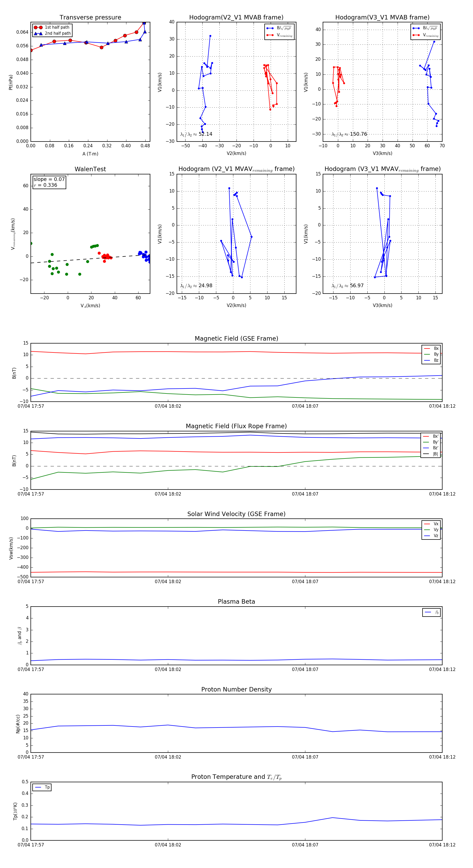Image resolution: width=473 pixels, height=868 pixels.
Task: Click the "Np(#/cc)" y-axis label
Action: coord(18,723)
